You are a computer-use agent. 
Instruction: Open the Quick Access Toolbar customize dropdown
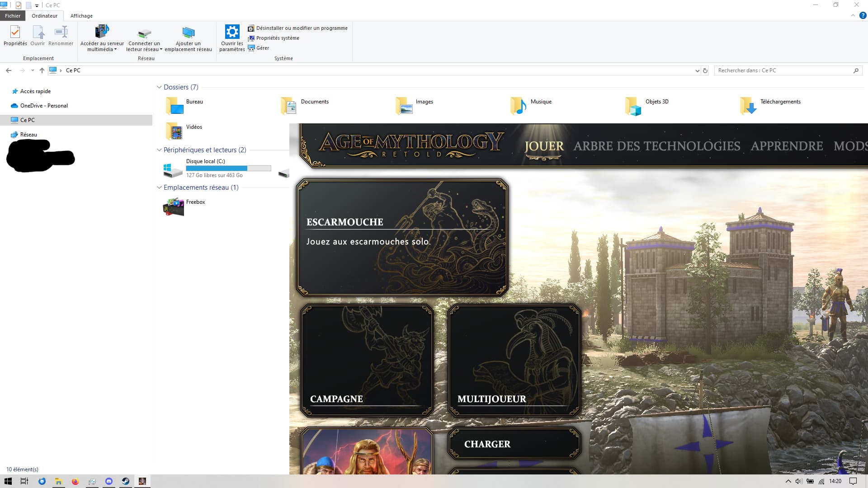[x=37, y=5]
